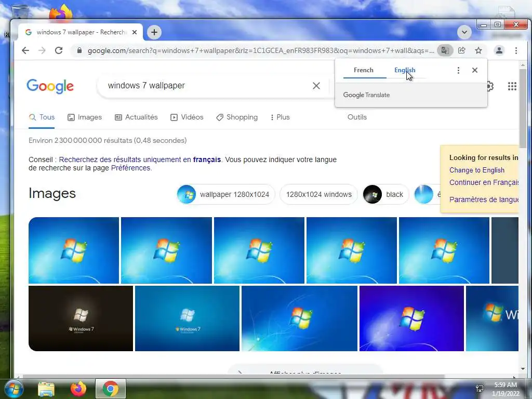Open the Translate icon in address bar

445,50
